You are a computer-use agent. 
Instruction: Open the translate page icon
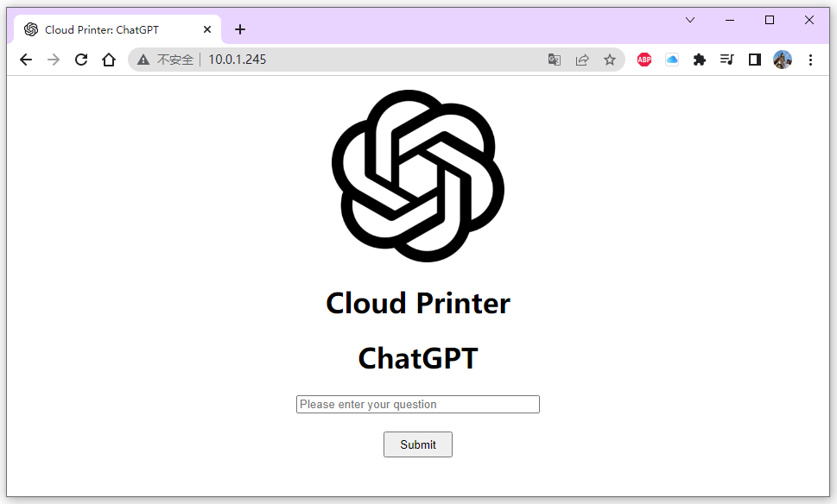click(554, 60)
